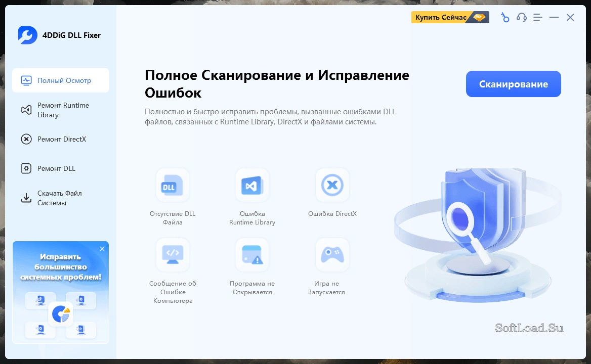Click the Ошибка DirectX icon
The width and height of the screenshot is (591, 364).
pyautogui.click(x=332, y=185)
